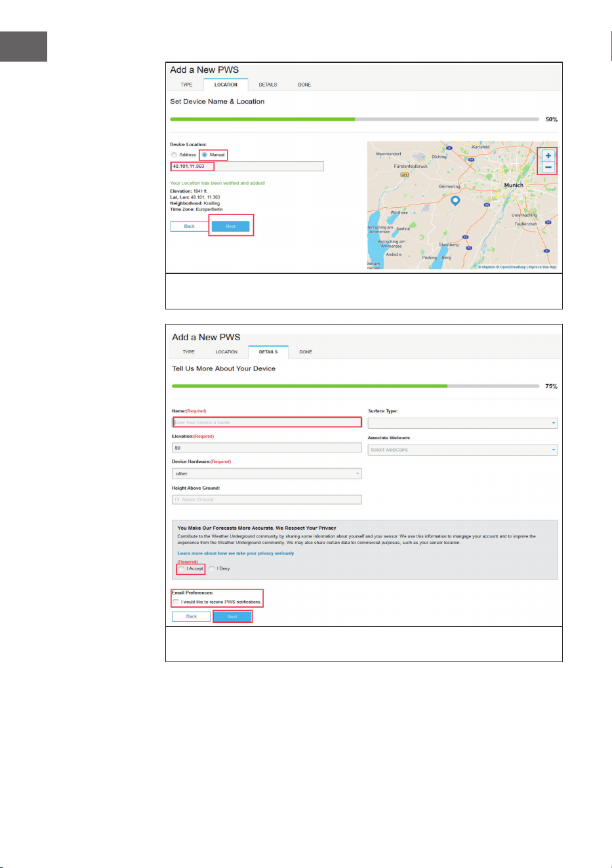Go to DONE tab in upper form
612x868 pixels.
(x=304, y=85)
